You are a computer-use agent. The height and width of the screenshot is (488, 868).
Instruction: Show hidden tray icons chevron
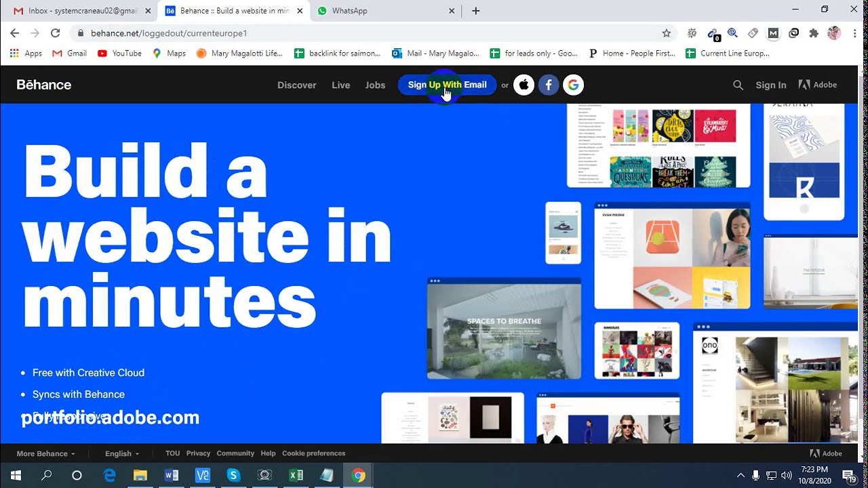pyautogui.click(x=740, y=476)
